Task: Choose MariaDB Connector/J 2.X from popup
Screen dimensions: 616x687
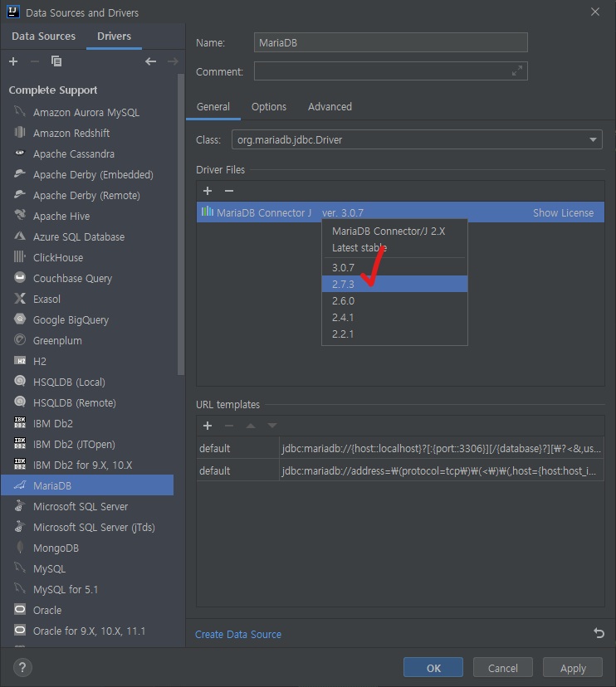Action: (394, 231)
